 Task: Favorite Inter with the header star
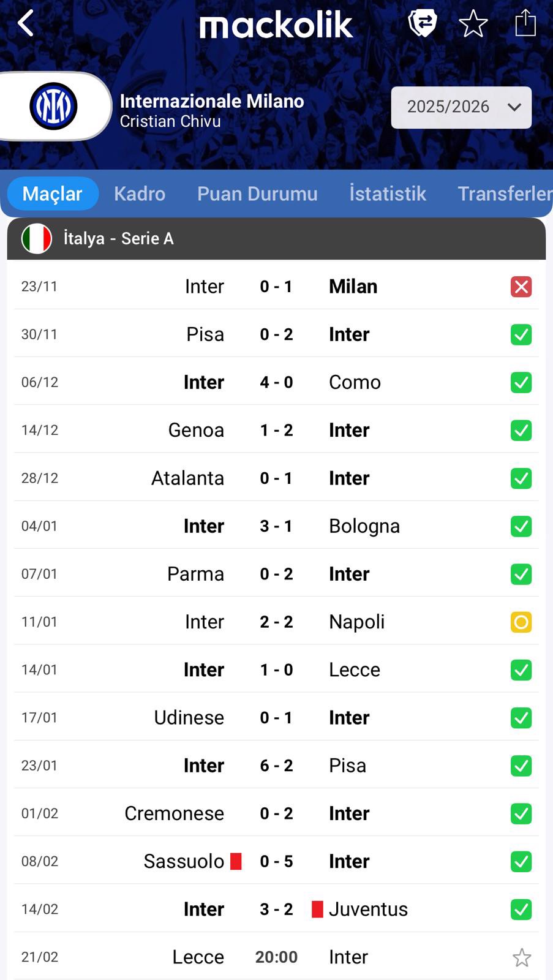473,24
